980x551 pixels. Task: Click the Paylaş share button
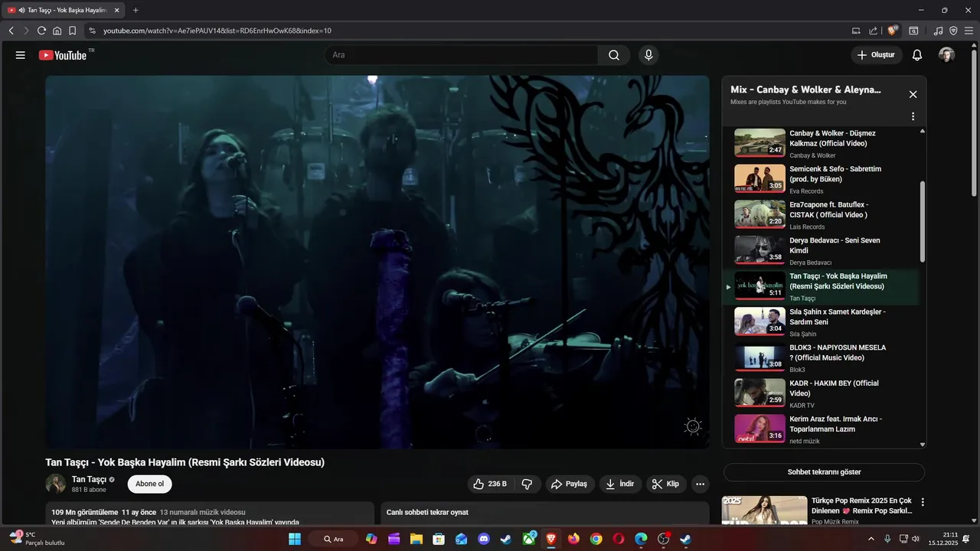coord(569,484)
